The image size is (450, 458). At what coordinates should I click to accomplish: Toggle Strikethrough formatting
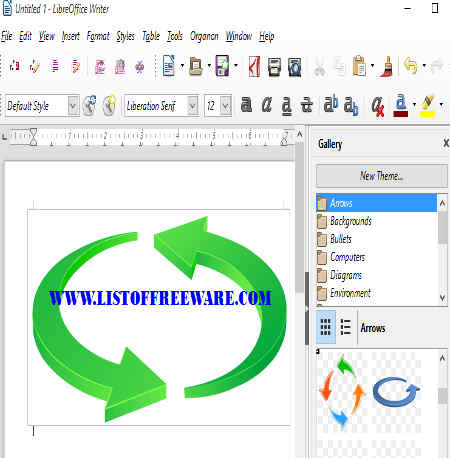pyautogui.click(x=307, y=105)
